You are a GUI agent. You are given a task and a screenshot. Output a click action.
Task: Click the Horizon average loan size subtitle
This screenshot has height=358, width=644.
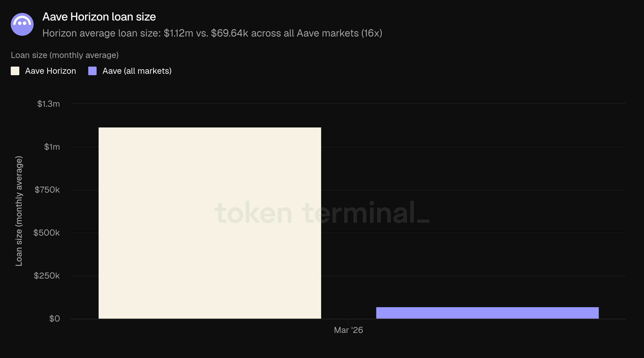(212, 33)
